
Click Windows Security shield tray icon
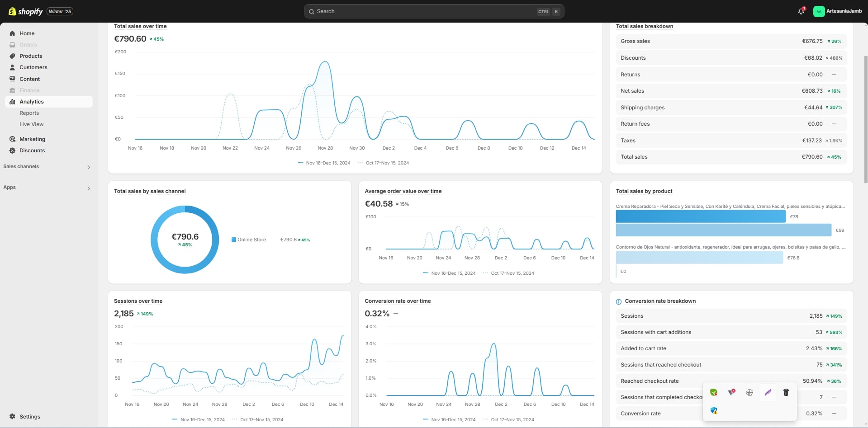click(x=714, y=410)
